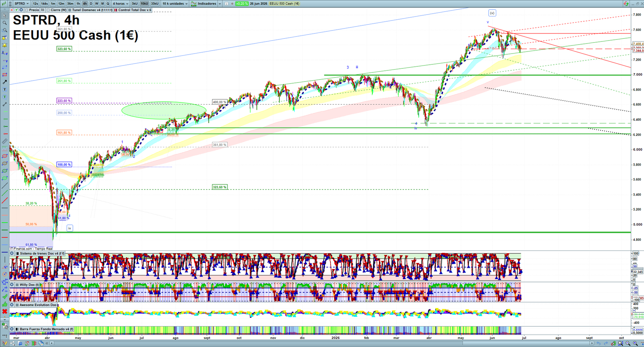Toggle the Precio checkbox
The width and height of the screenshot is (644, 347).
27,10
